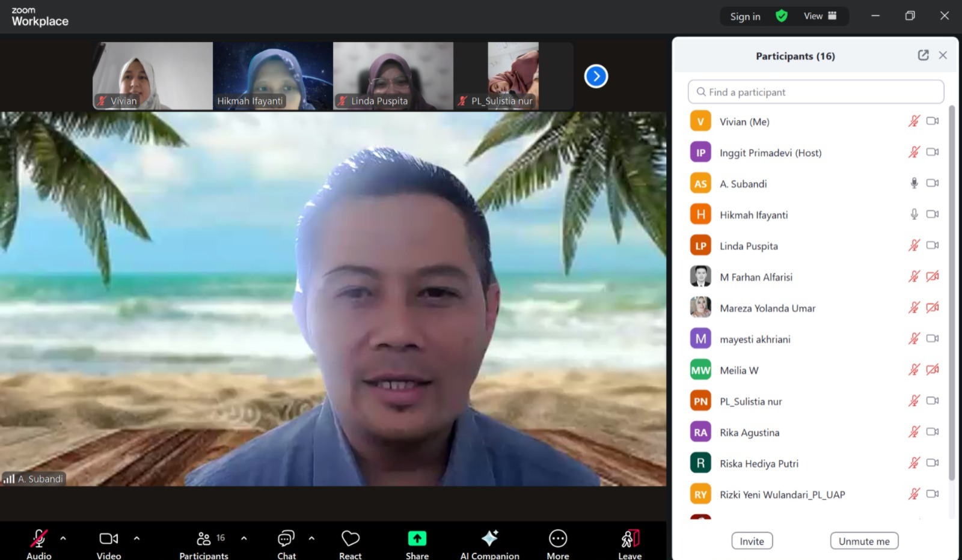Select A. Subandi in participant list
The width and height of the screenshot is (962, 560).
click(x=743, y=184)
